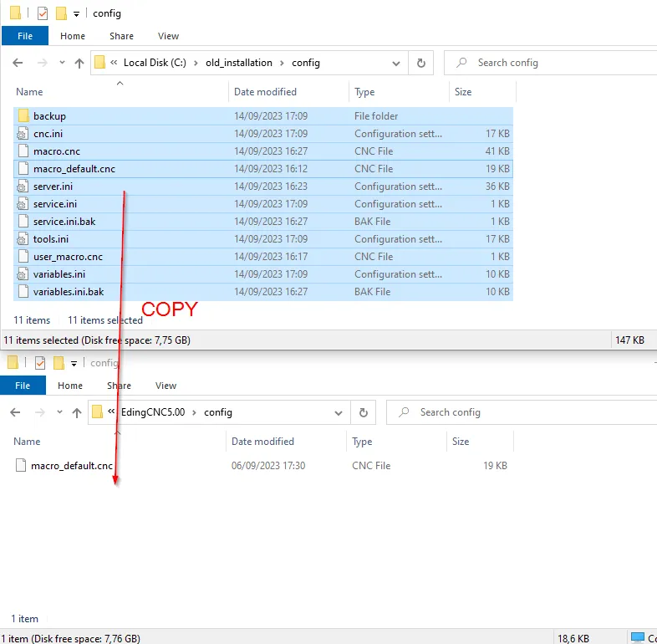The width and height of the screenshot is (657, 644).
Task: Click old_installation breadcrumb
Action: click(x=239, y=63)
